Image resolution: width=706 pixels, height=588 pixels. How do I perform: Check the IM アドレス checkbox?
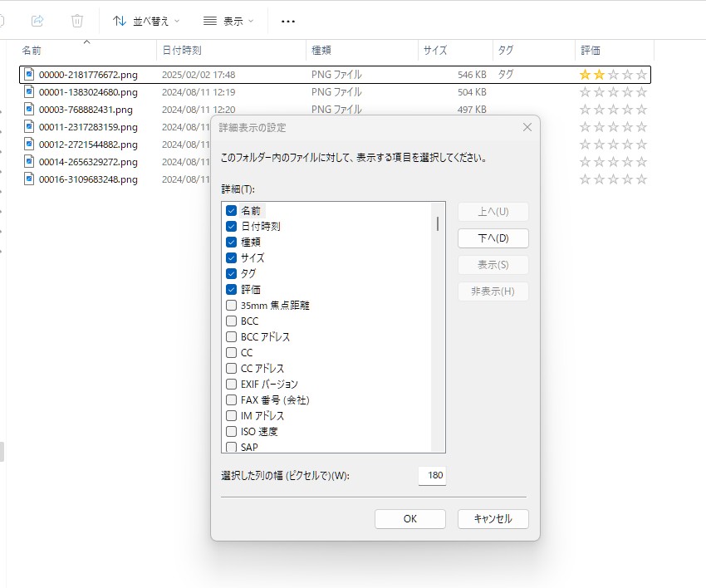coord(231,415)
